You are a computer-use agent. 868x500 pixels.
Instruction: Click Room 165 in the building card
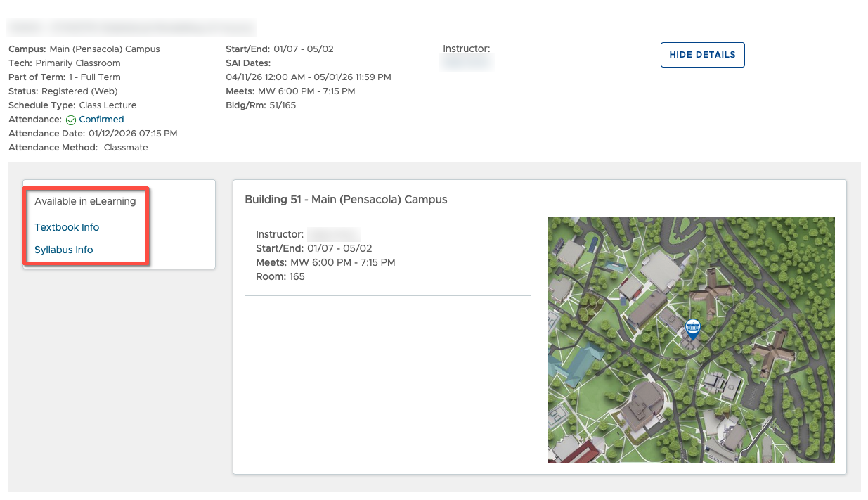tap(280, 276)
